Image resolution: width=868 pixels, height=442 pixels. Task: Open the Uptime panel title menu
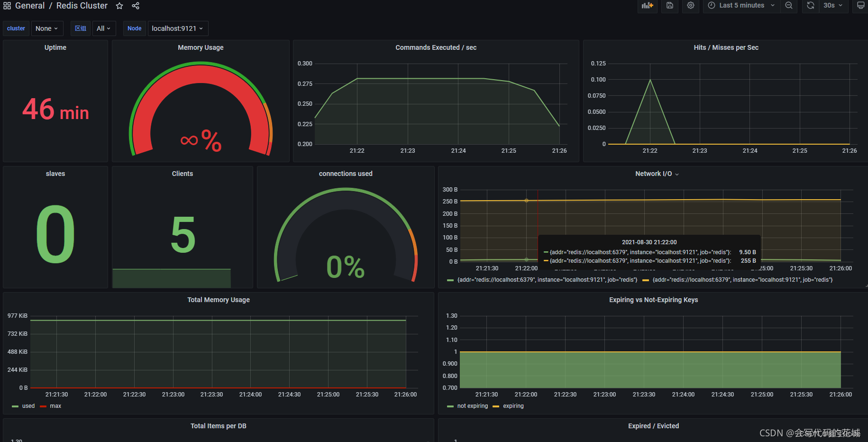click(x=55, y=47)
